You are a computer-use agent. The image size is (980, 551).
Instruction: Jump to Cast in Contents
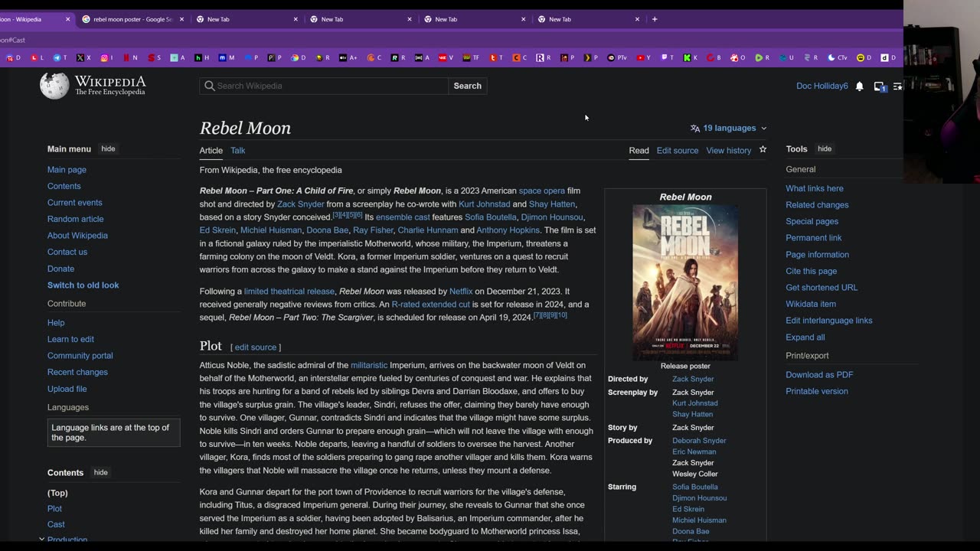tap(56, 524)
